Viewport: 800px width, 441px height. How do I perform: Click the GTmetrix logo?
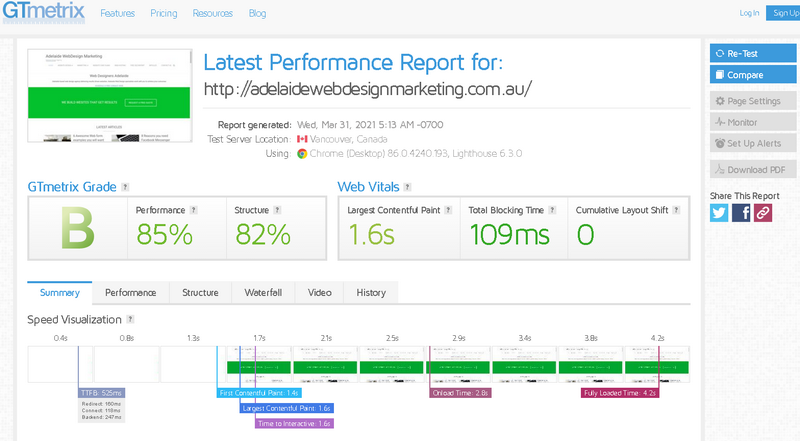click(x=43, y=11)
